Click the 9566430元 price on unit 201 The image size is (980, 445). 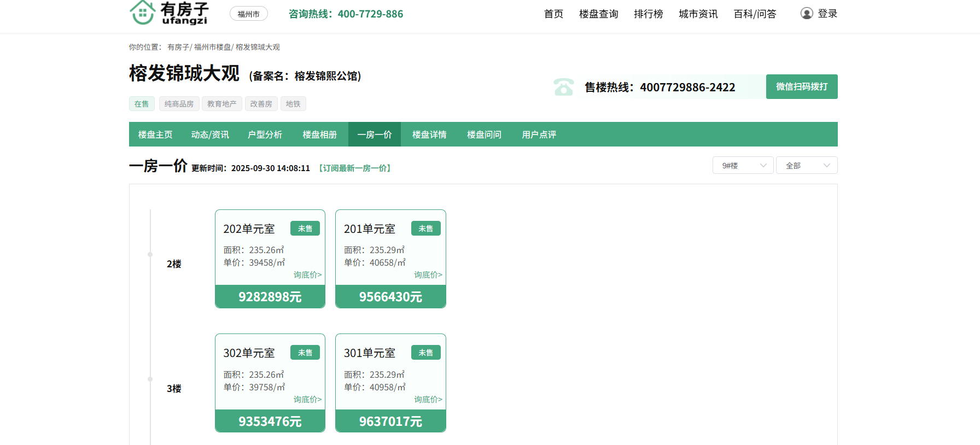[390, 297]
